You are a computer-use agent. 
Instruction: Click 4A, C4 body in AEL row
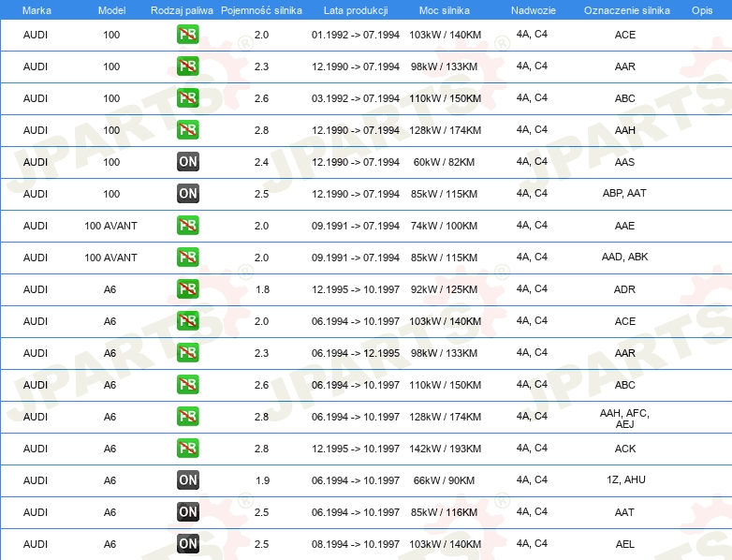click(532, 543)
